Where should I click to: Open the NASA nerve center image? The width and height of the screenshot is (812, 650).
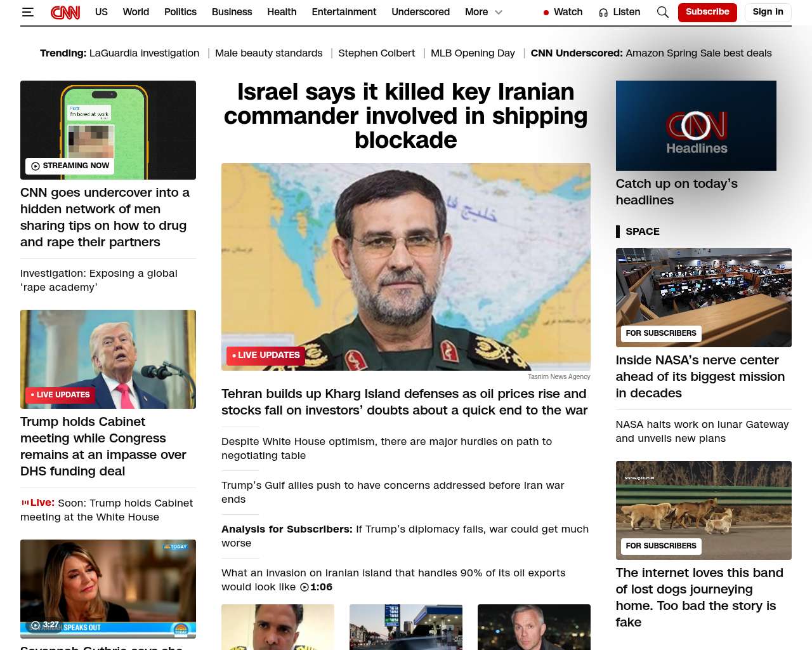tap(704, 298)
